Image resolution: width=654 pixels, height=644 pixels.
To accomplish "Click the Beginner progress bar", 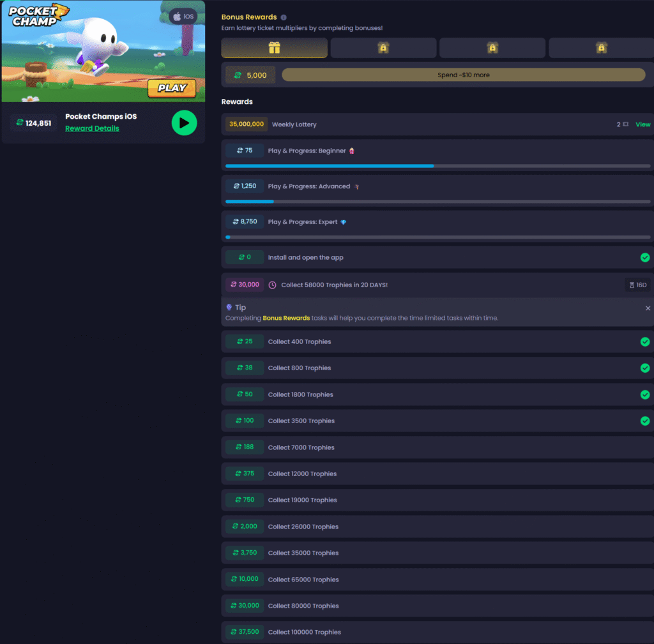I will click(x=437, y=166).
